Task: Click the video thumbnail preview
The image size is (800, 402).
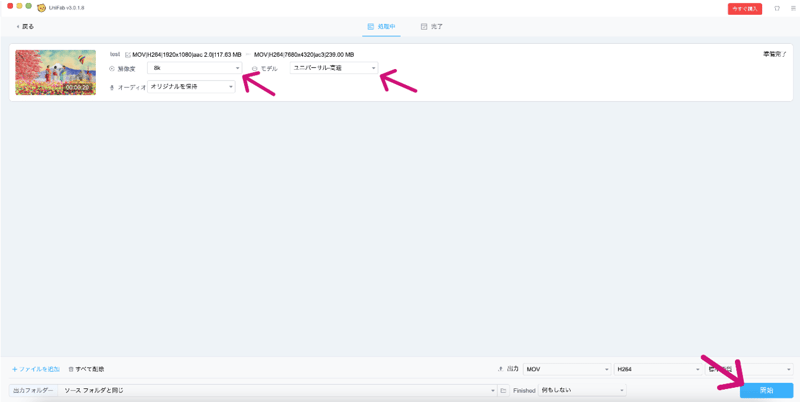Action: coord(56,72)
